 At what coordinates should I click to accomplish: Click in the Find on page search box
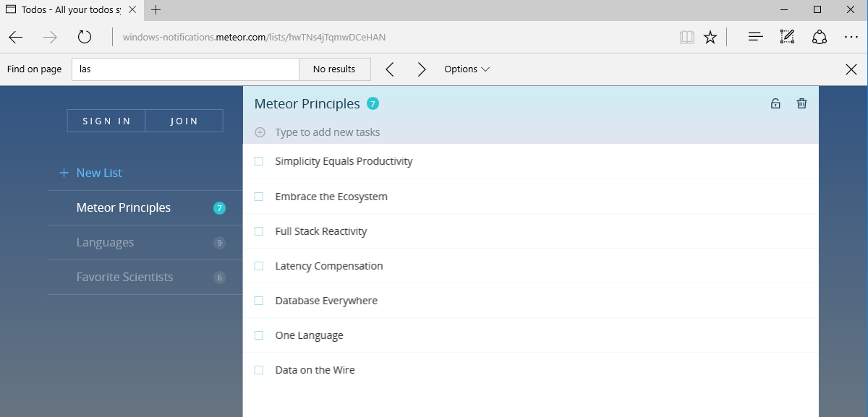point(185,69)
